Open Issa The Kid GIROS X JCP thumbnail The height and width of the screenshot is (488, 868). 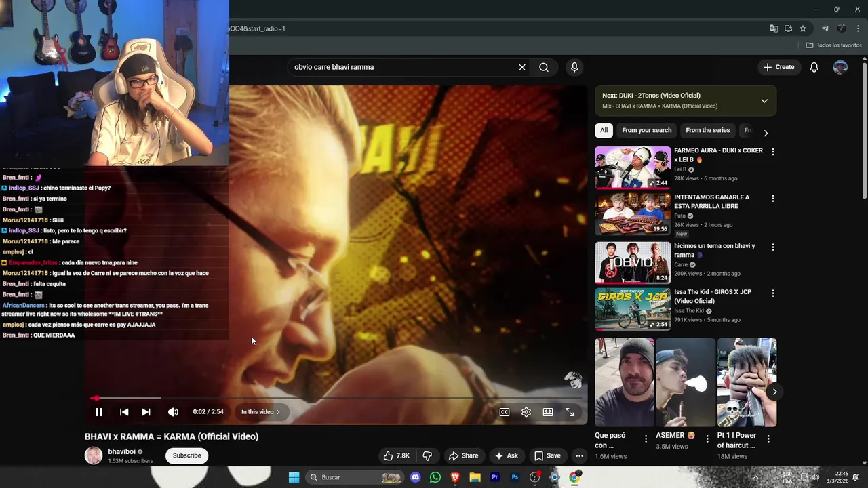coord(633,309)
